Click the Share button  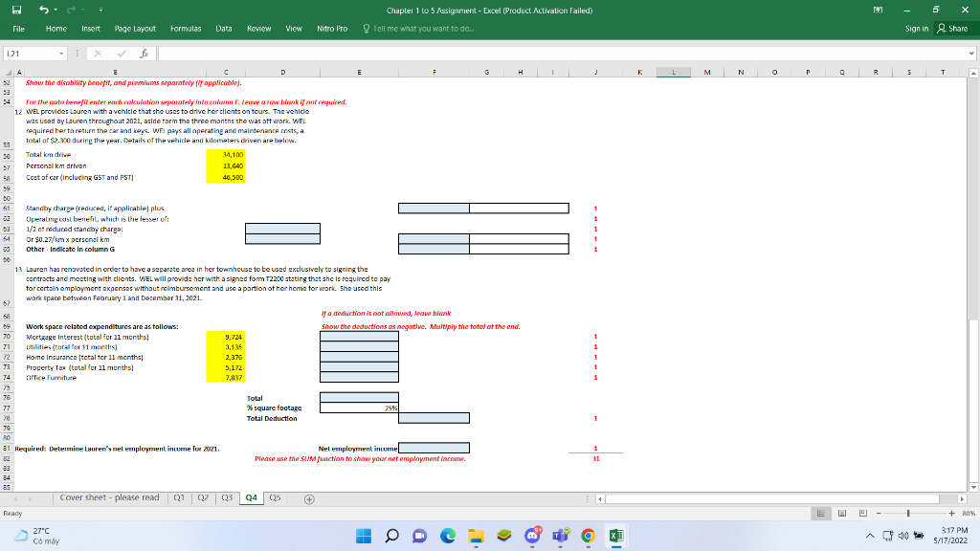click(x=952, y=29)
